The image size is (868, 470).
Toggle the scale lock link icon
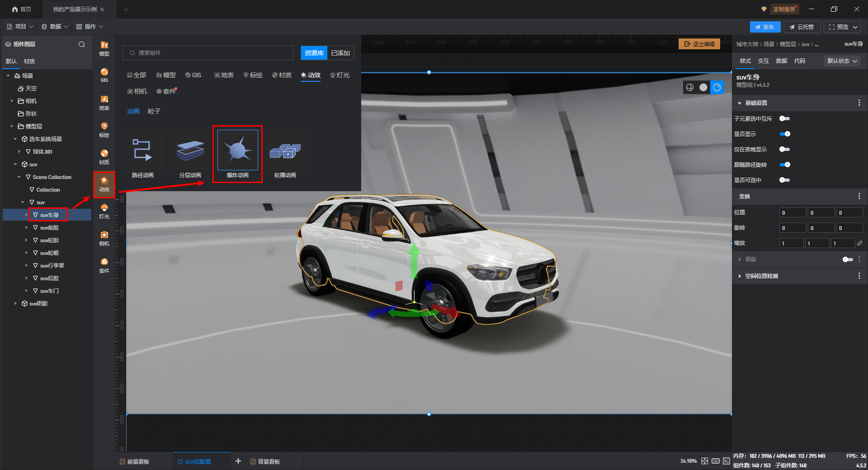[x=860, y=243]
